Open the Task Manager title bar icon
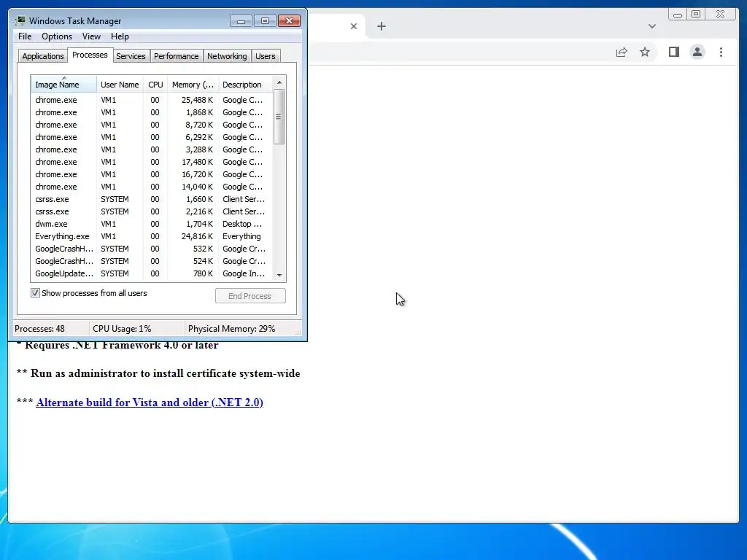 [x=20, y=20]
